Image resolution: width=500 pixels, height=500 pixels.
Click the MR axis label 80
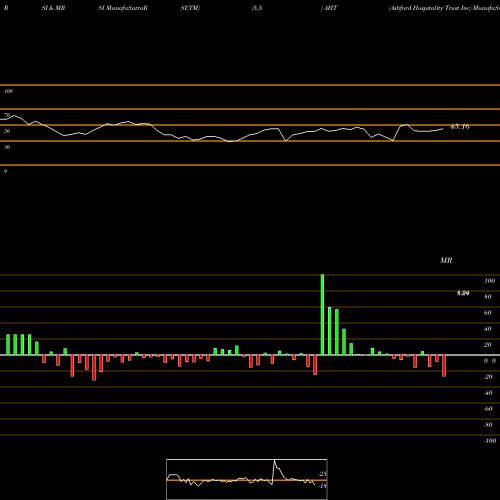point(488,297)
